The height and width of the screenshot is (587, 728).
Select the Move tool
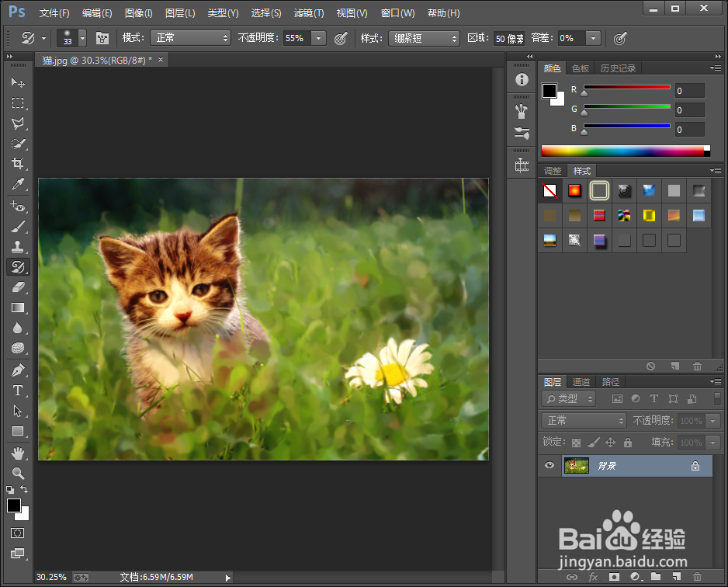click(19, 83)
